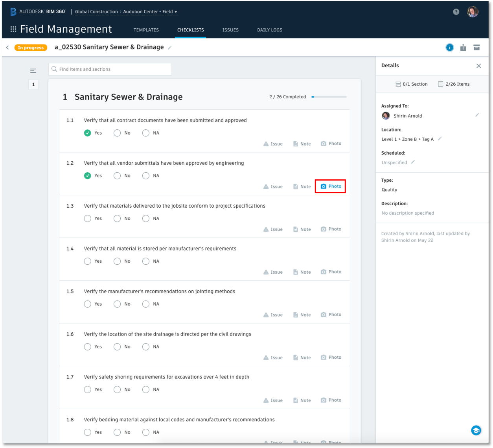Image resolution: width=493 pixels, height=448 pixels.
Task: Click the export/share icon in the header
Action: click(x=463, y=47)
